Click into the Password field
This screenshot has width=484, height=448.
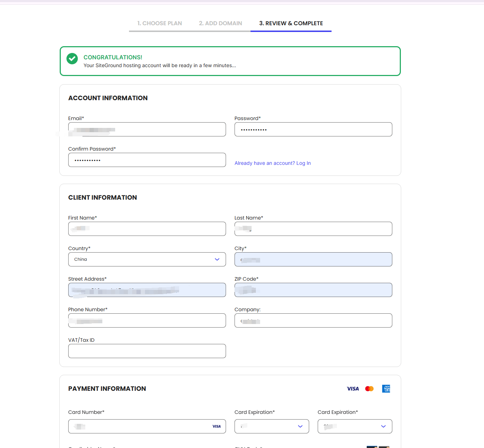click(x=313, y=129)
